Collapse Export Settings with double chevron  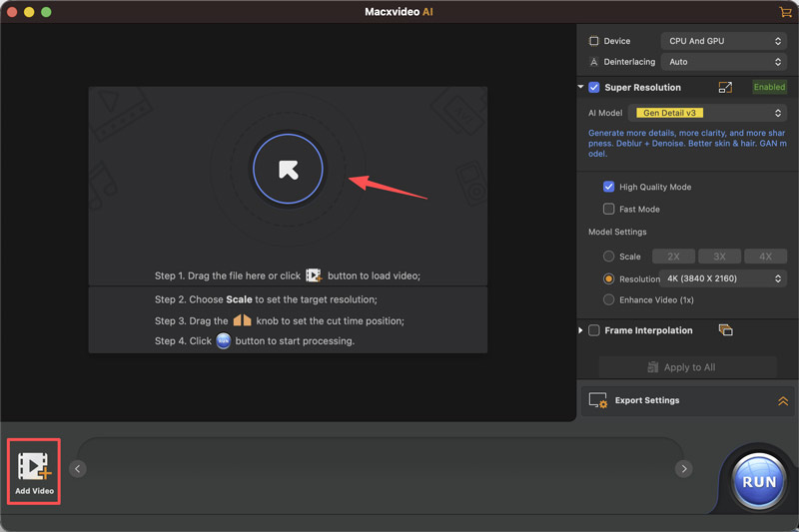tap(783, 400)
